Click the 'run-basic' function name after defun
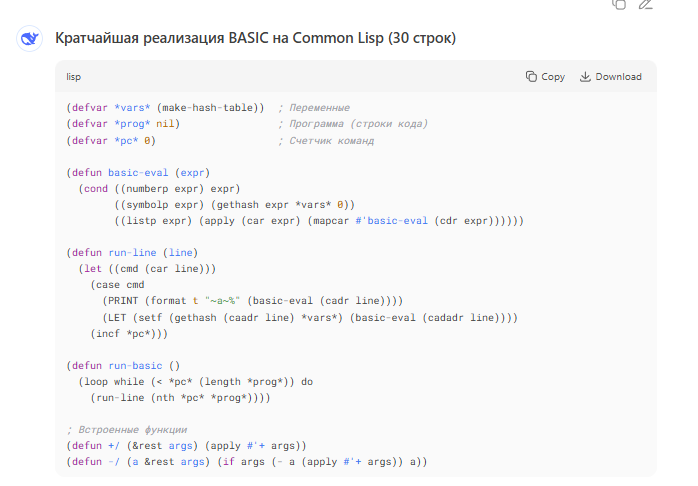698x486 pixels. point(135,366)
